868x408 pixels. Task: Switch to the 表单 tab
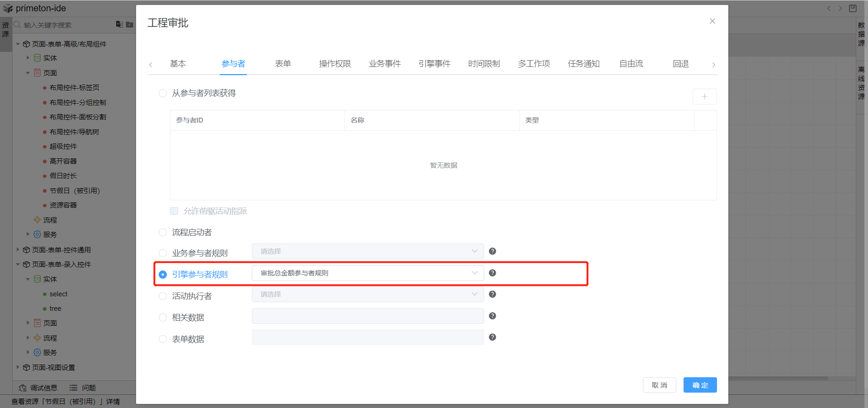(283, 64)
